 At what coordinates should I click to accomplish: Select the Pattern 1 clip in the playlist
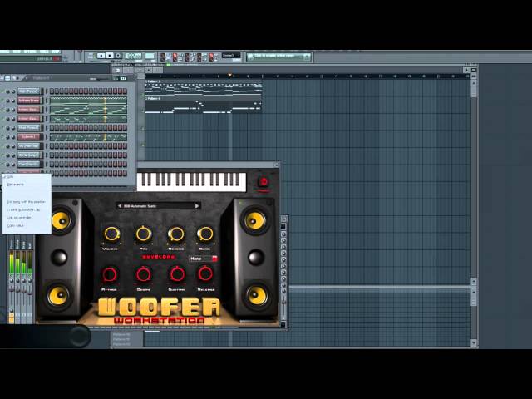(204, 87)
